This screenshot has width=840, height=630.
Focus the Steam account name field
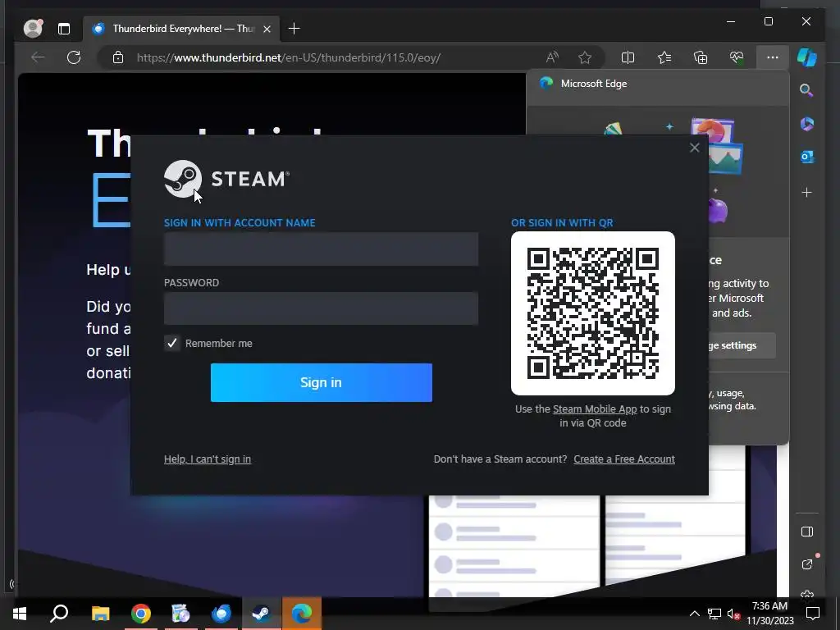(x=321, y=249)
